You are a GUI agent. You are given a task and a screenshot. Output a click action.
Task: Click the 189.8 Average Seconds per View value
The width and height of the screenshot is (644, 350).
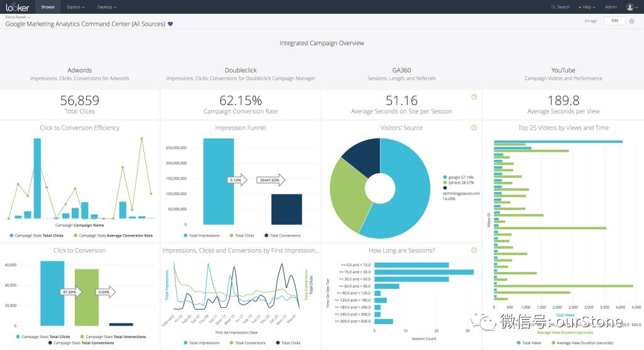coord(563,100)
